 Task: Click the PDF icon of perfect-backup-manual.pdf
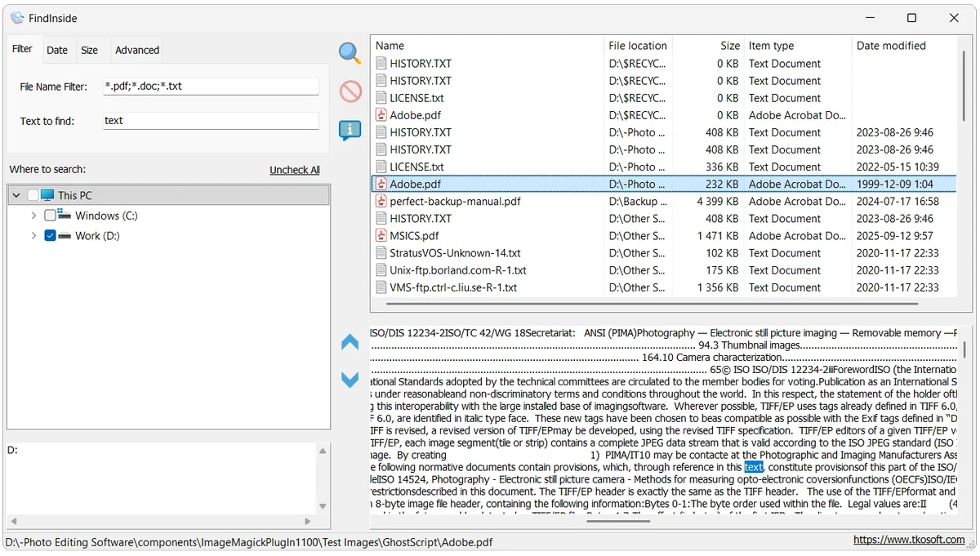(x=381, y=201)
